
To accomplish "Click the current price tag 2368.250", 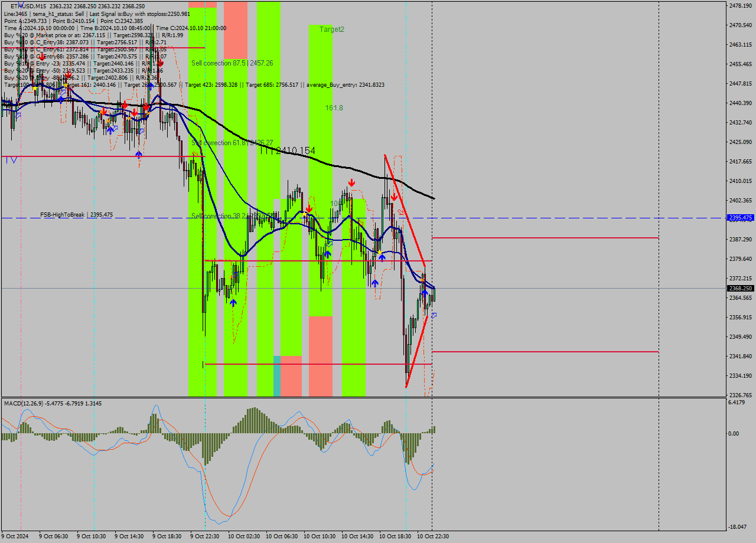I will pyautogui.click(x=741, y=289).
